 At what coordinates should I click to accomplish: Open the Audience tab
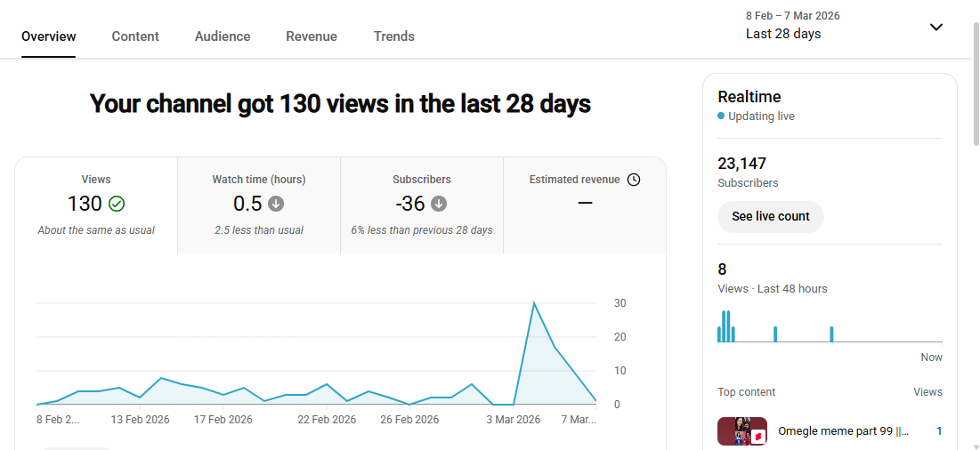tap(223, 36)
